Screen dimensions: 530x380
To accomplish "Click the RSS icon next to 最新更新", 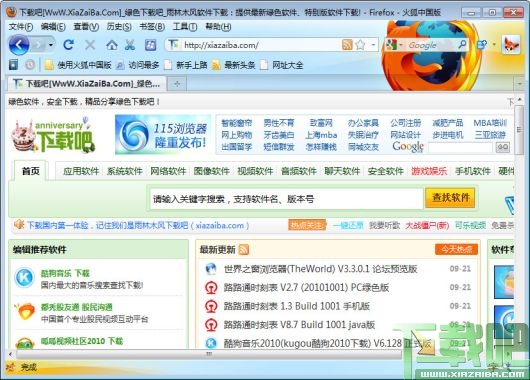I will pos(243,250).
